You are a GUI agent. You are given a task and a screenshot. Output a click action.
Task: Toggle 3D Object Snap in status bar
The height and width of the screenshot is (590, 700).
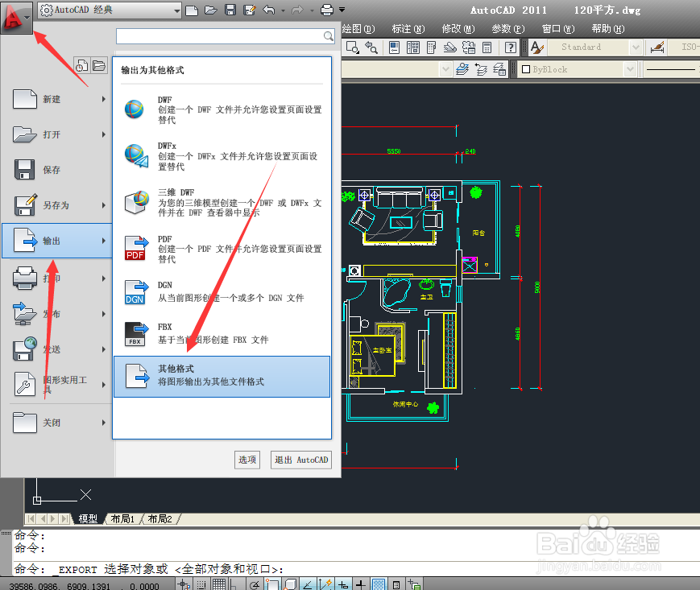click(290, 584)
